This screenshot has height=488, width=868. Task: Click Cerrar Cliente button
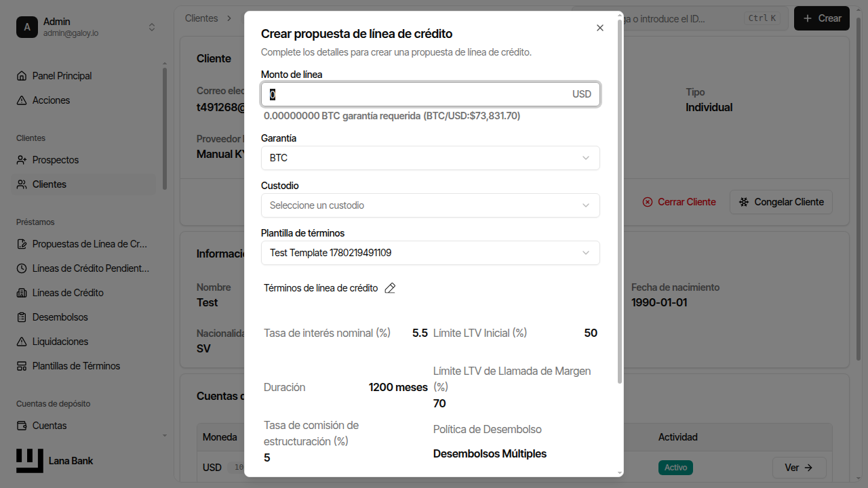pyautogui.click(x=679, y=202)
